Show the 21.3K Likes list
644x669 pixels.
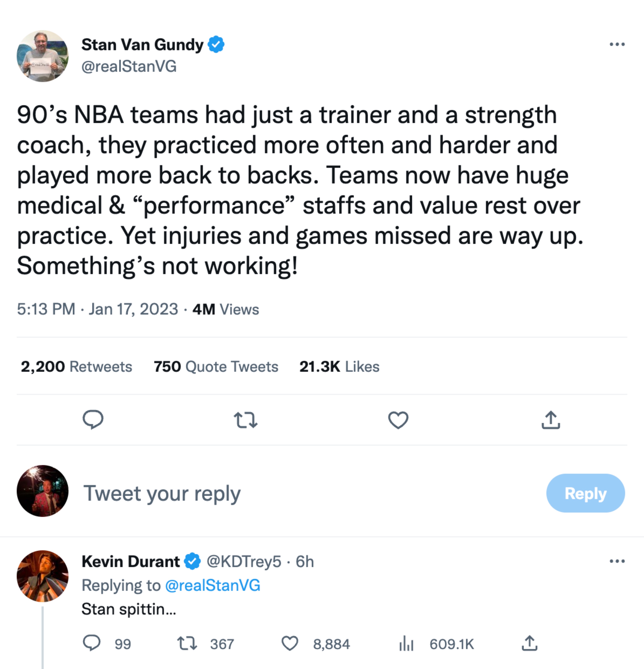pos(339,366)
